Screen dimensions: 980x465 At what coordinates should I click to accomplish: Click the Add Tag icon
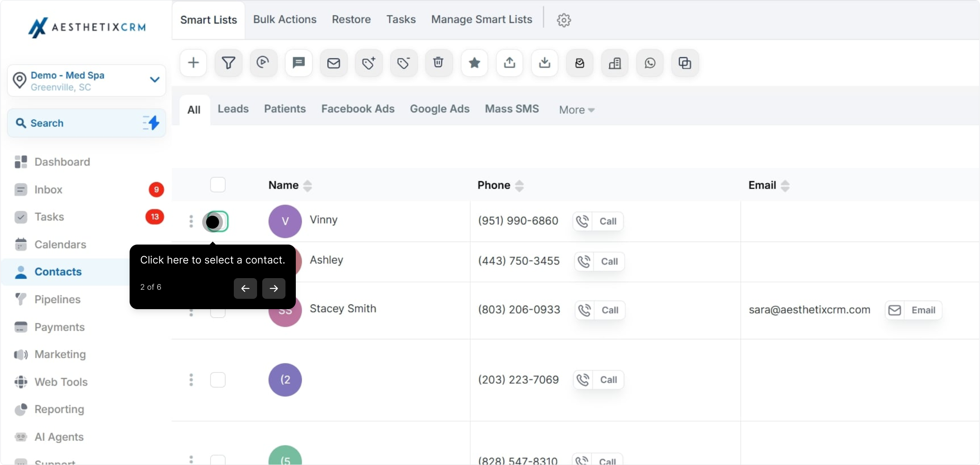(x=369, y=63)
